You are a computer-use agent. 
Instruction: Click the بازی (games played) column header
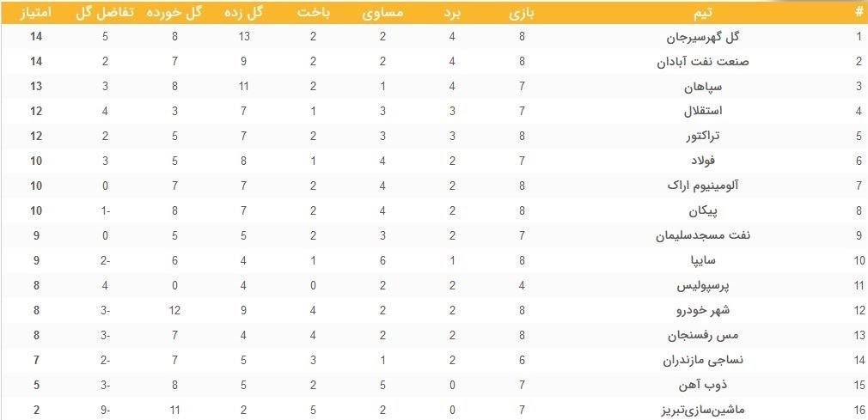click(x=522, y=13)
